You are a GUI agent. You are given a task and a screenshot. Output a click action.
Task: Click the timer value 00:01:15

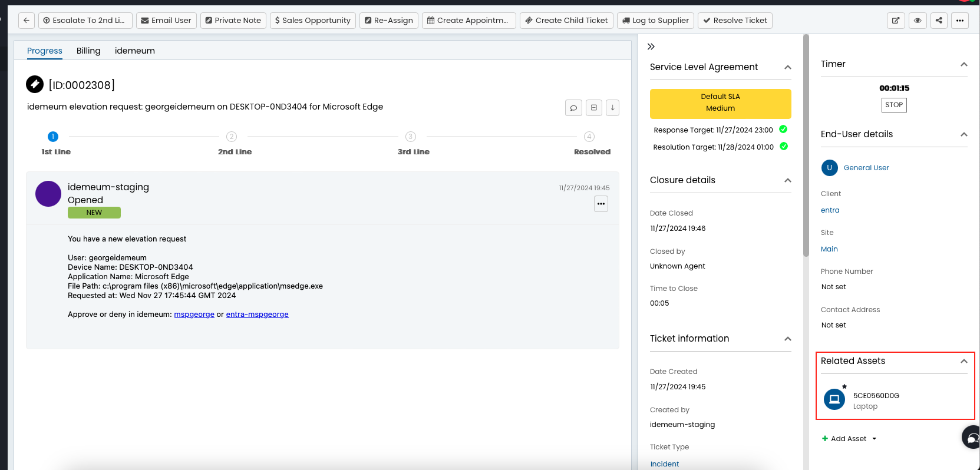click(x=894, y=88)
